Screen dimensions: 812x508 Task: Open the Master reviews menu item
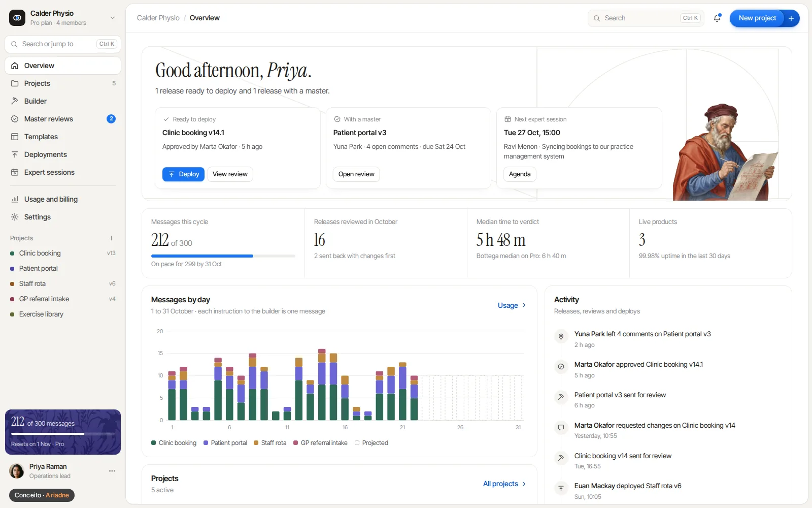(63, 119)
